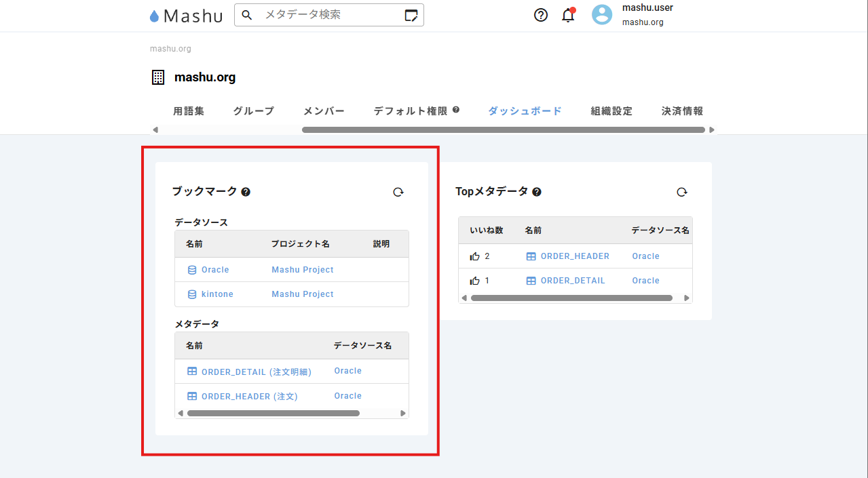Screen dimensions: 868x478
Task: Click the mashu.user account name
Action: [x=647, y=8]
